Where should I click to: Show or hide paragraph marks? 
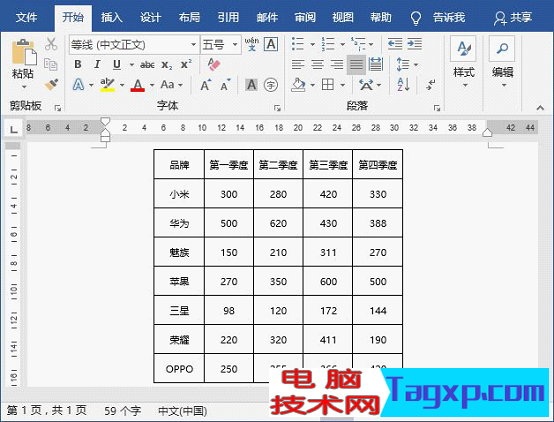coord(431,85)
